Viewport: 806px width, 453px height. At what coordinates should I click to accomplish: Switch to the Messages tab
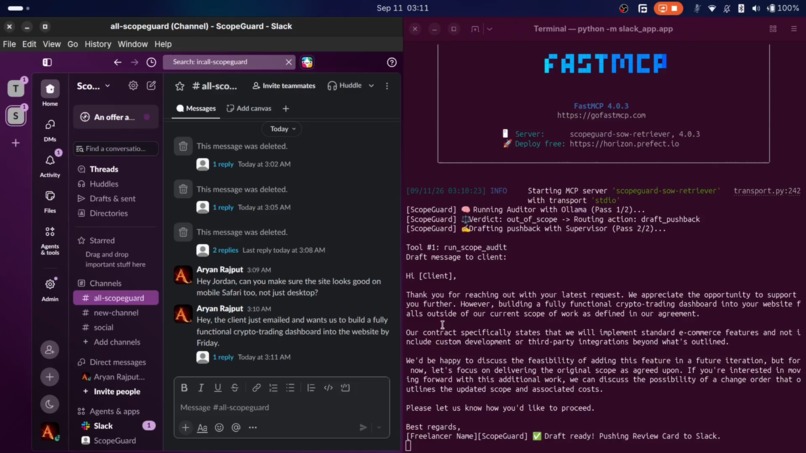click(196, 108)
